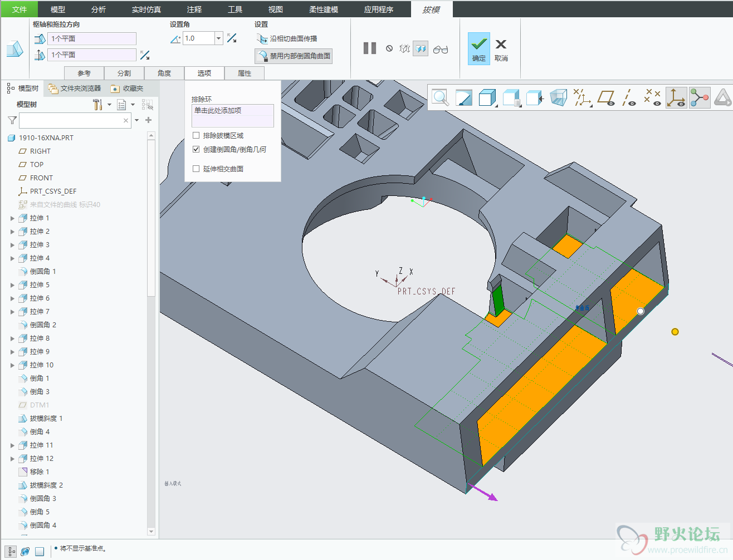The height and width of the screenshot is (560, 733).
Task: Toggle the 延伸相交曲面 checkbox
Action: pyautogui.click(x=196, y=169)
